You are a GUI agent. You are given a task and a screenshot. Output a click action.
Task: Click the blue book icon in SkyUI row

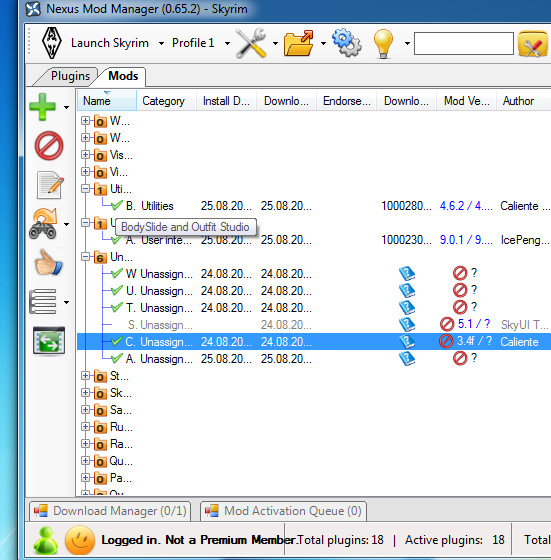pos(407,325)
